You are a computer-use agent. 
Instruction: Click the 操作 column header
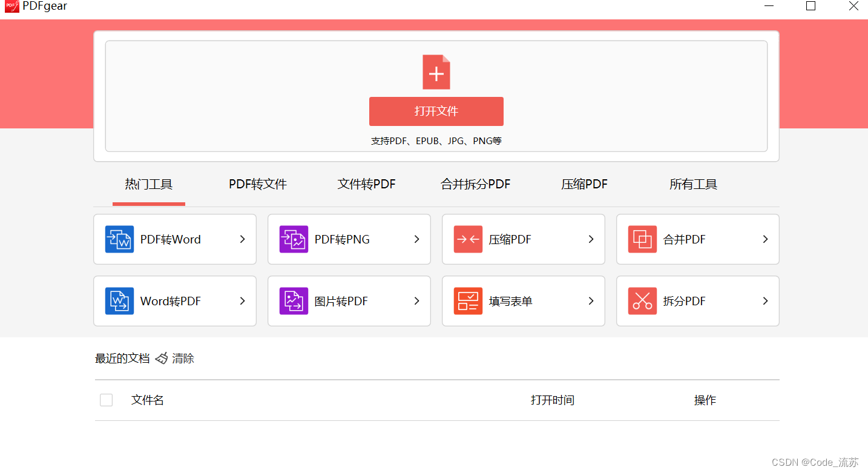(x=705, y=400)
